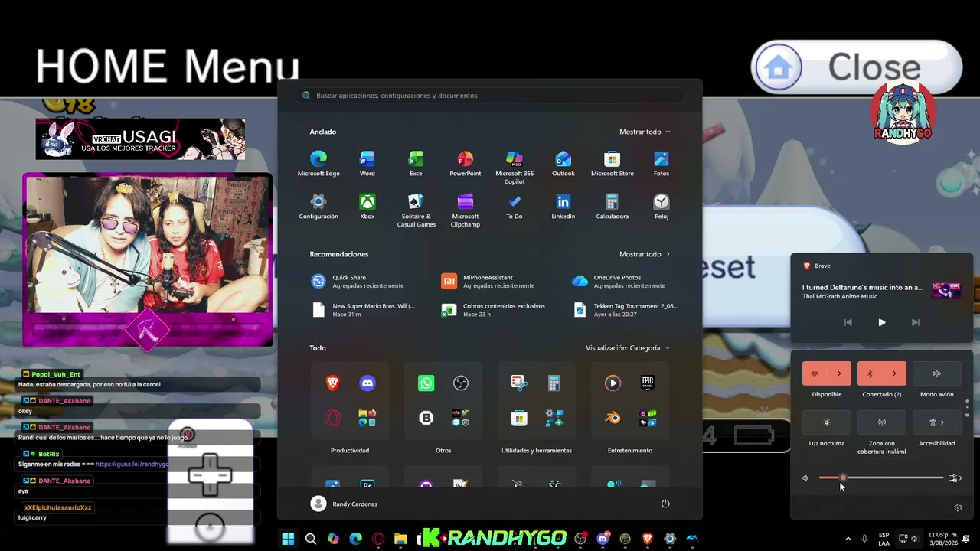This screenshot has width=980, height=551.
Task: Open the Randy Cardenas user account
Action: click(345, 504)
